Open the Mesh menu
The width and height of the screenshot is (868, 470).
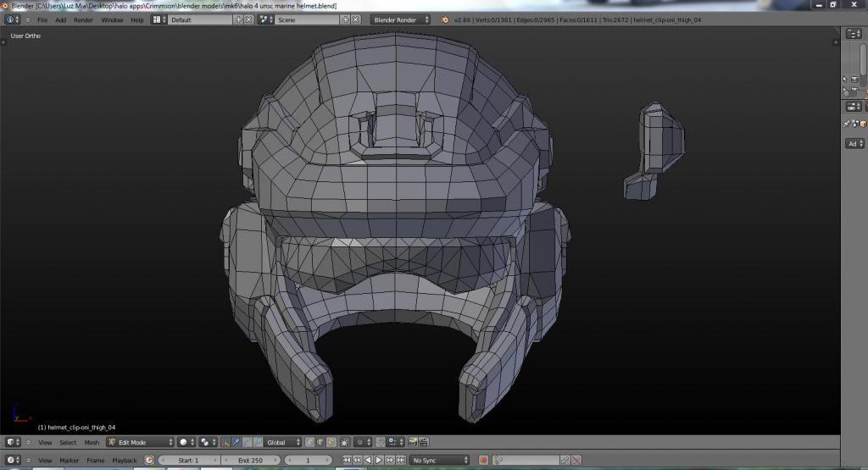tap(92, 442)
